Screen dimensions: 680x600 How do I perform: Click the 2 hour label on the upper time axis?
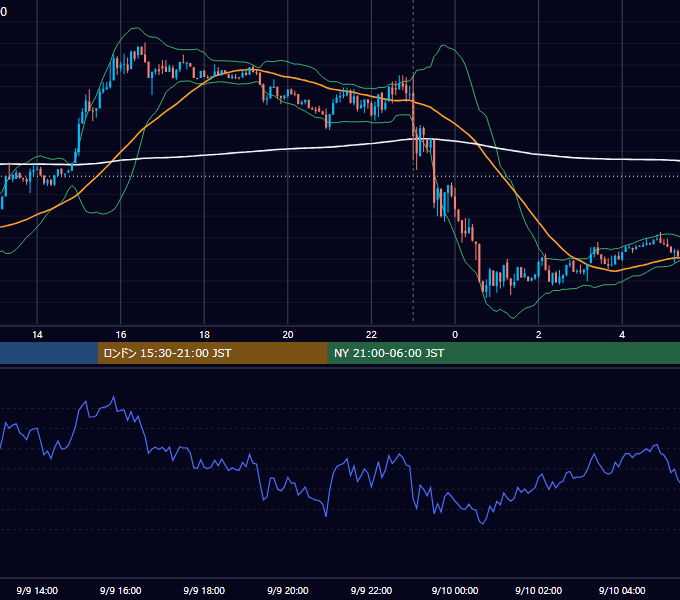(539, 335)
